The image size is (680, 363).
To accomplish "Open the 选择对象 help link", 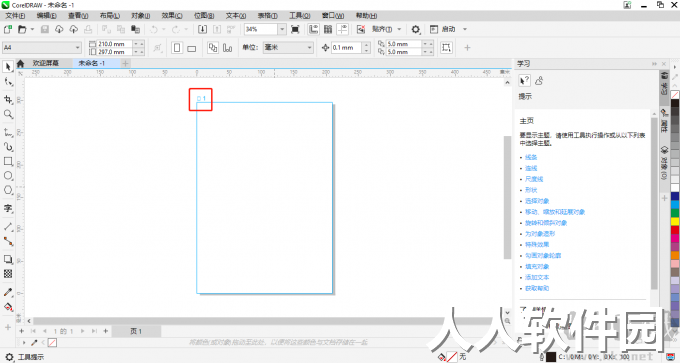I will (x=537, y=201).
